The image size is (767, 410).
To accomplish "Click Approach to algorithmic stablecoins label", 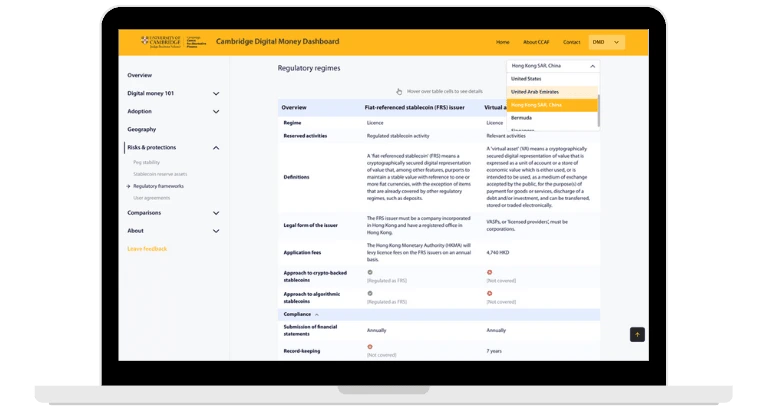I will [x=312, y=297].
